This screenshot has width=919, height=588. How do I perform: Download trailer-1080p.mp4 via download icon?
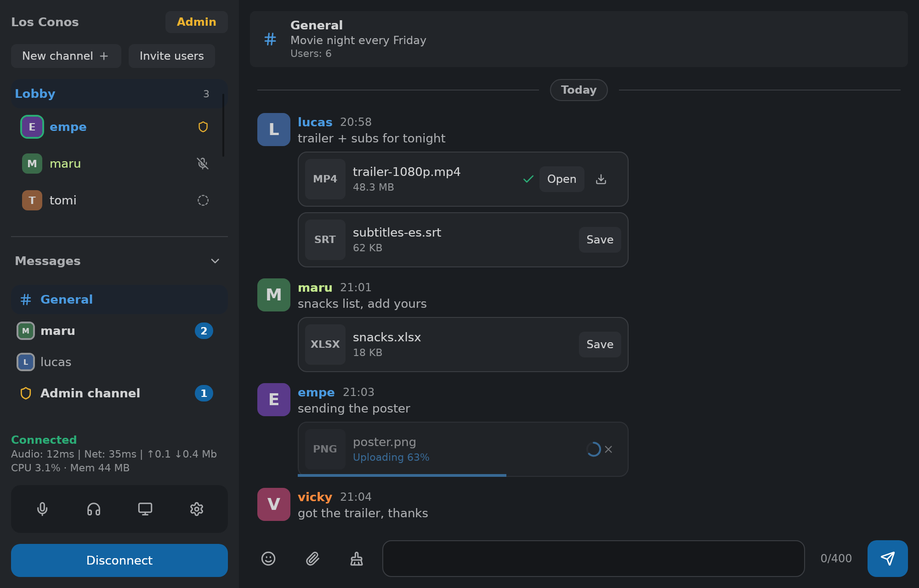pos(601,179)
